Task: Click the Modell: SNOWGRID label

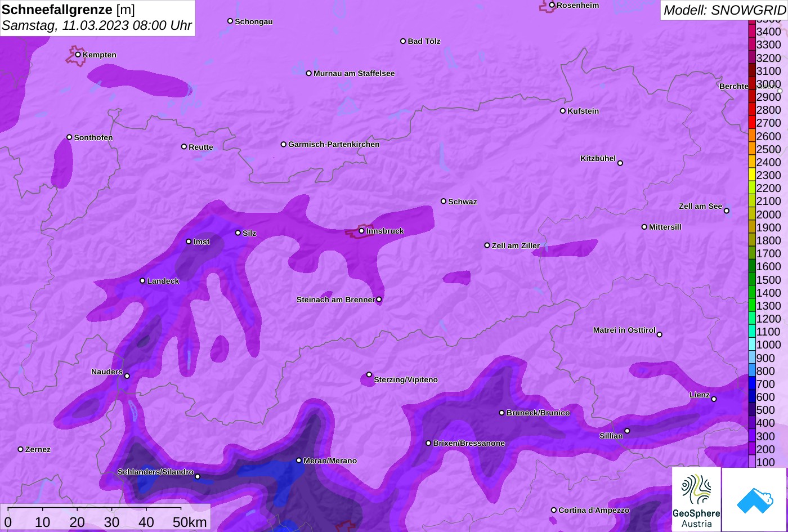Action: point(724,10)
